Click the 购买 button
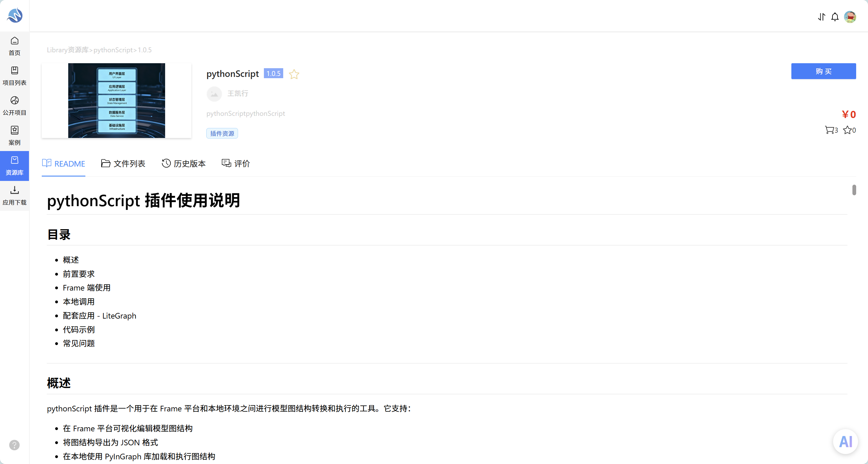This screenshot has width=868, height=464. (x=823, y=71)
